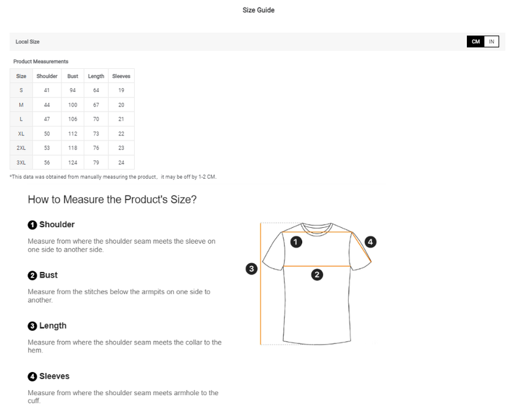Switch measurements to CM units
The image size is (511, 420).
click(476, 41)
